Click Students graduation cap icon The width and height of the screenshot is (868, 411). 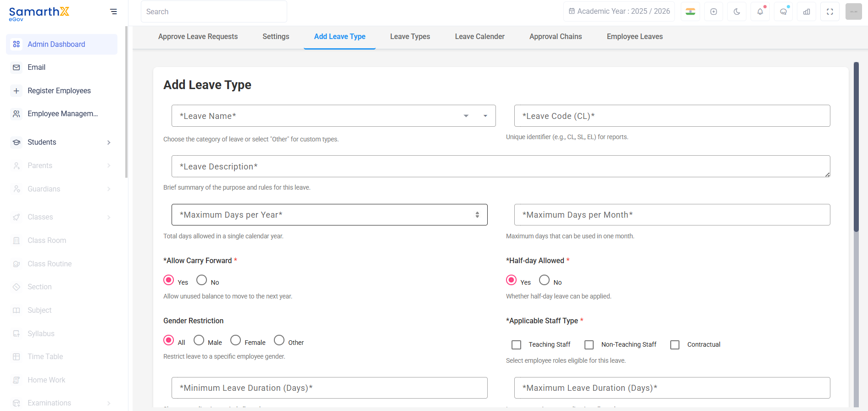17,142
